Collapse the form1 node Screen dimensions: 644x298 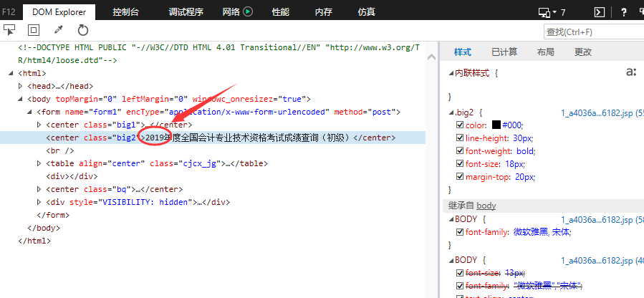pos(29,112)
